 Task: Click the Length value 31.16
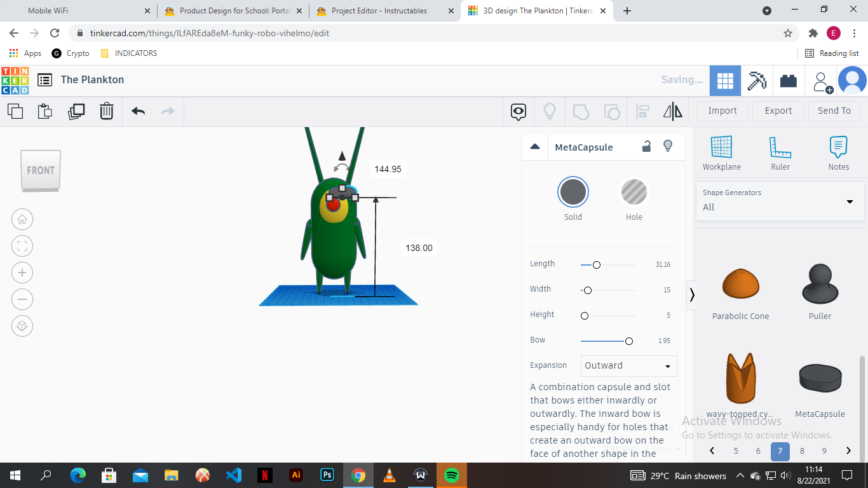click(x=663, y=264)
